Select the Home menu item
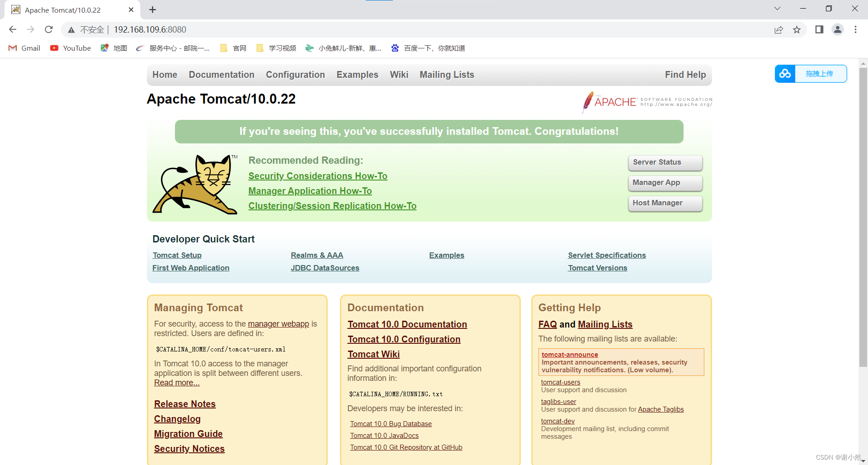 pos(165,75)
